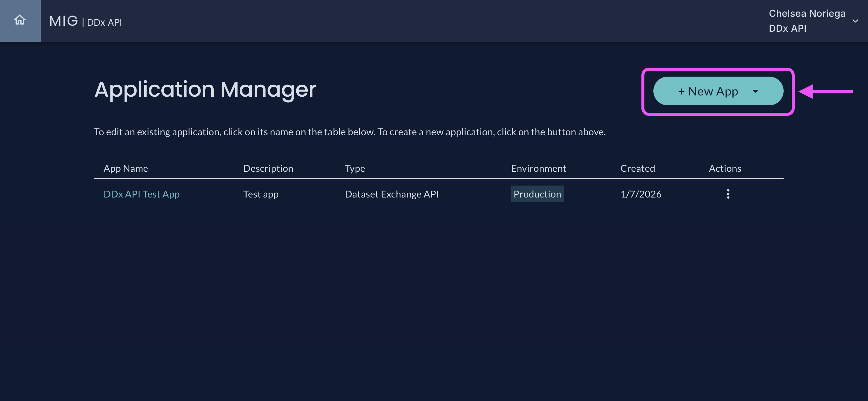868x401 pixels.
Task: Click DDx API label under user name
Action: tap(787, 29)
